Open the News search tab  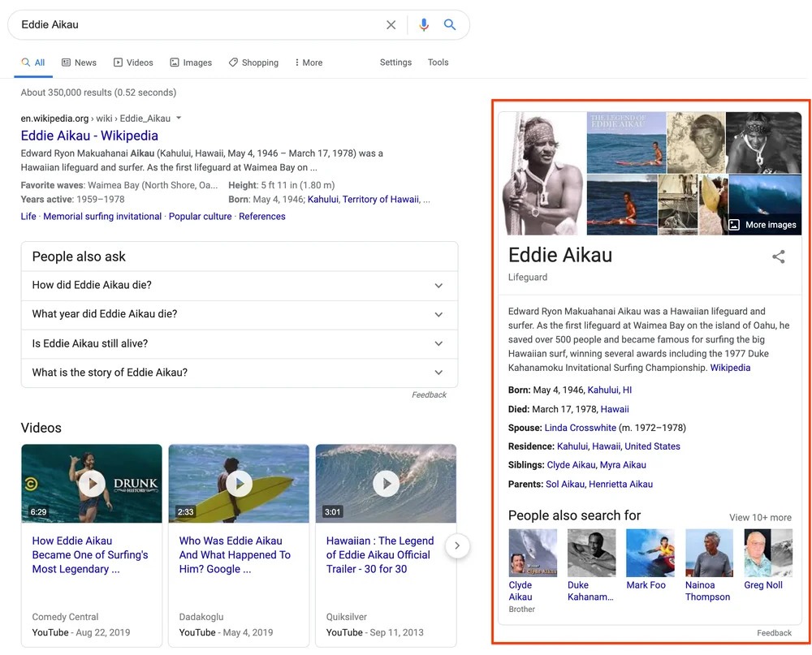pos(79,62)
